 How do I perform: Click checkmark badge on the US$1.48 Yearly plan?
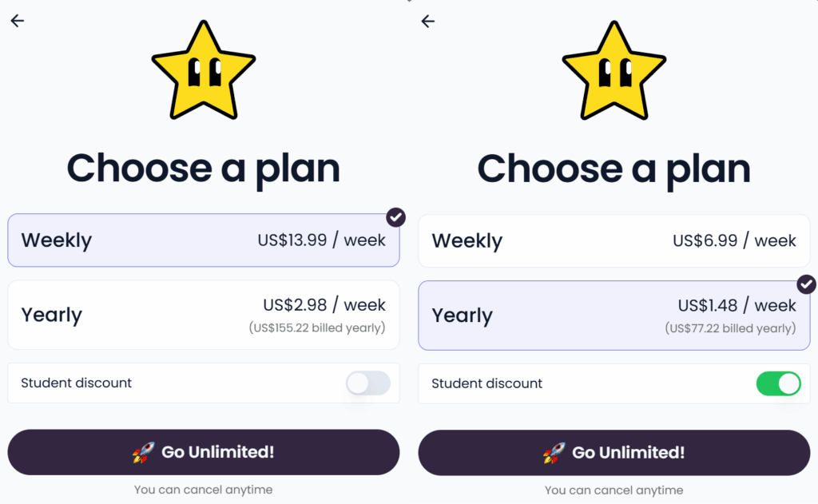coord(806,284)
